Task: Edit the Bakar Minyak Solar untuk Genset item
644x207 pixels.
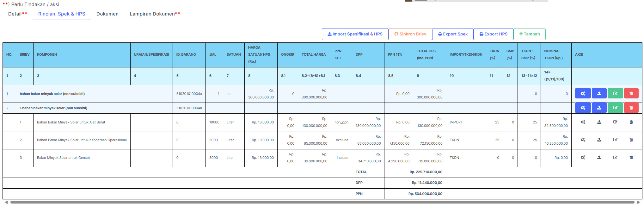Action: 615,158
